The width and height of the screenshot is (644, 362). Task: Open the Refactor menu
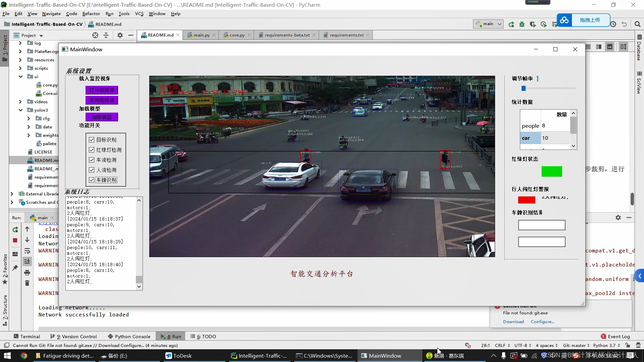(x=91, y=14)
